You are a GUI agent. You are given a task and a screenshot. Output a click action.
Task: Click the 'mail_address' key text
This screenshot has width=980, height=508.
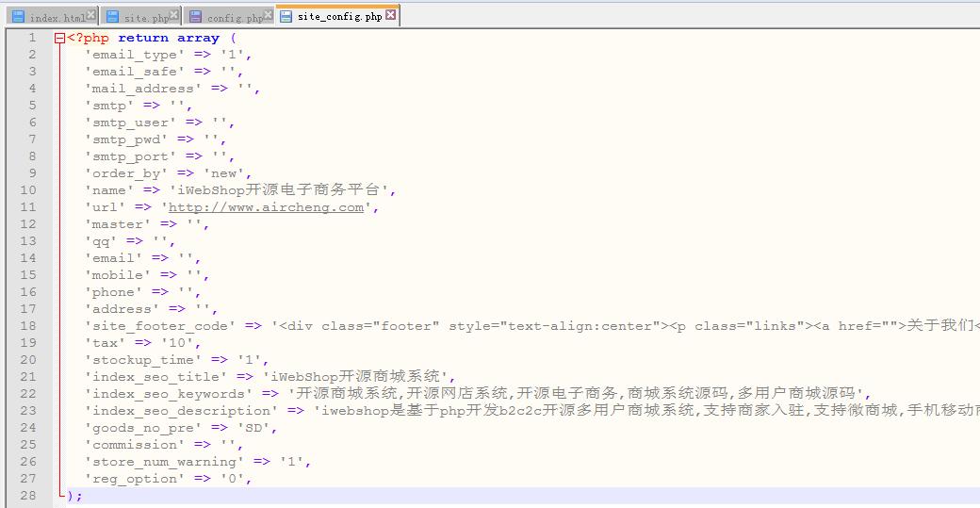[142, 89]
